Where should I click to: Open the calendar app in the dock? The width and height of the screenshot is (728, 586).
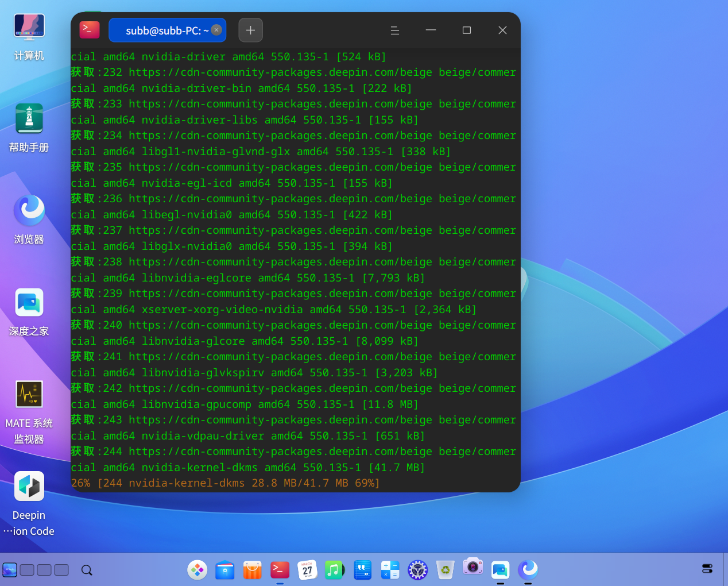tap(308, 570)
